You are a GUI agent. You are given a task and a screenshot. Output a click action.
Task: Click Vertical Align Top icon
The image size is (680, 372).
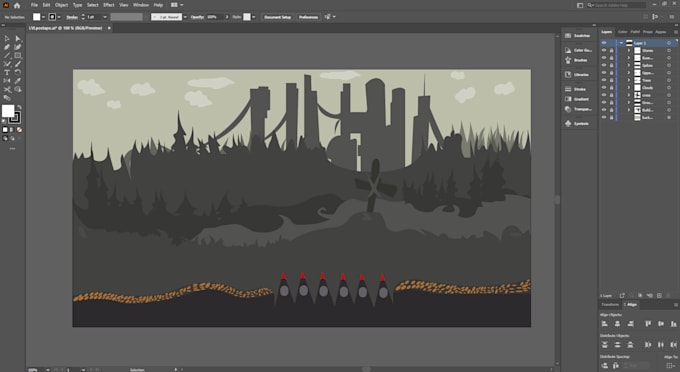[x=648, y=323]
